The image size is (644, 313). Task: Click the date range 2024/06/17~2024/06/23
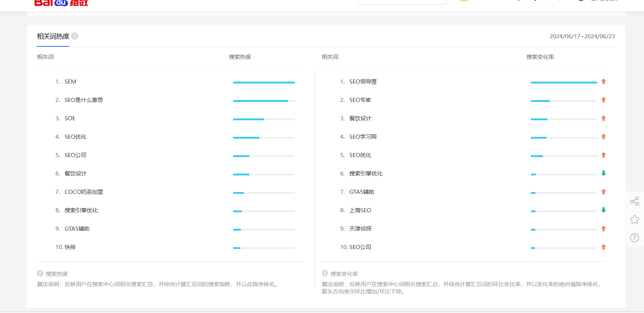coord(582,36)
